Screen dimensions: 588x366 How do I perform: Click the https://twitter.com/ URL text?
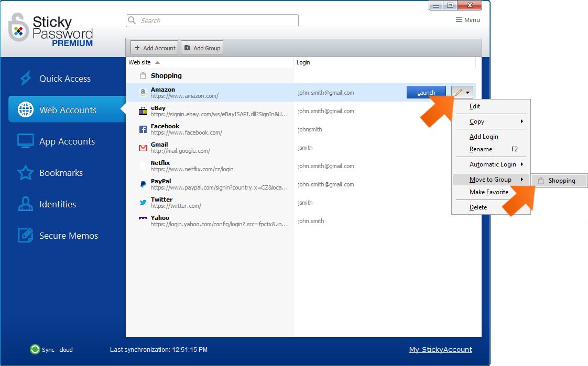(x=176, y=206)
